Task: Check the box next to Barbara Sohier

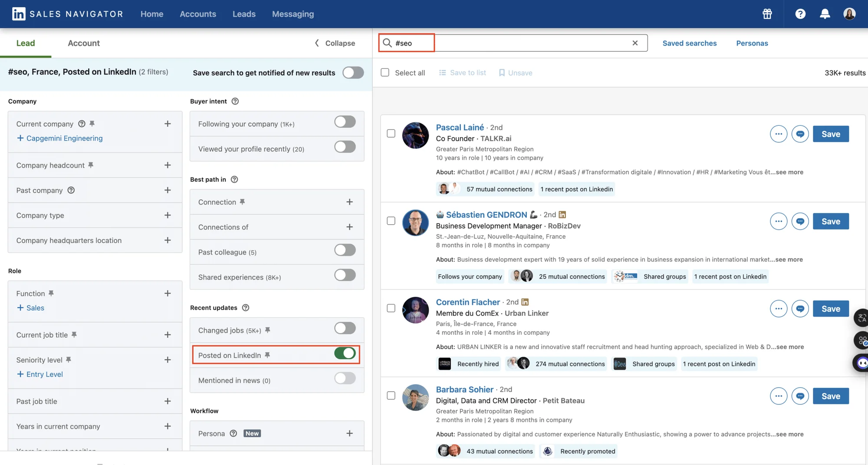Action: [x=391, y=396]
